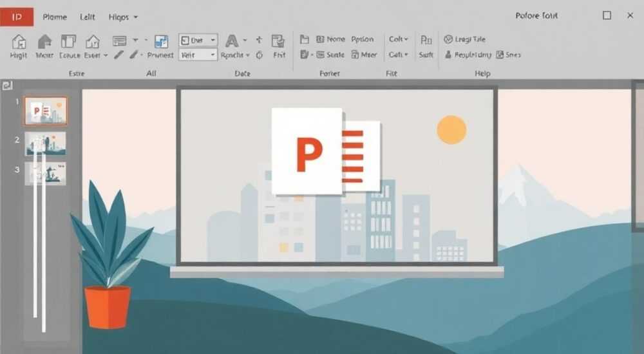Click the Fnit document icon
The height and width of the screenshot is (354, 644).
[x=278, y=41]
